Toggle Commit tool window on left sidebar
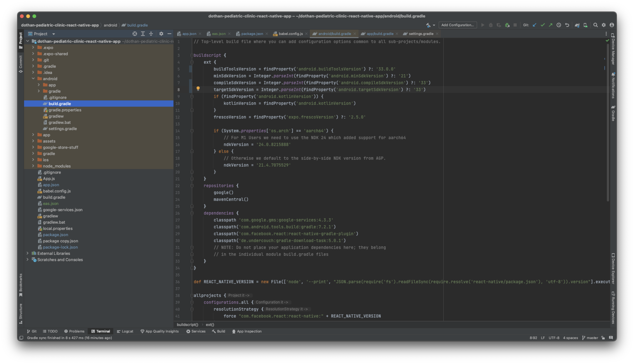Screen dimensions: 634x364 20,64
